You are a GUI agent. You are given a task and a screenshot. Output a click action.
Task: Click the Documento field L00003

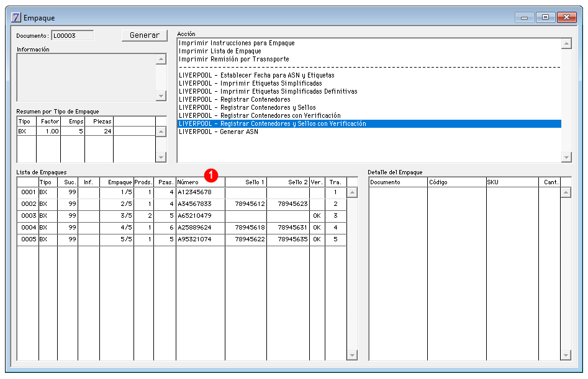(73, 35)
